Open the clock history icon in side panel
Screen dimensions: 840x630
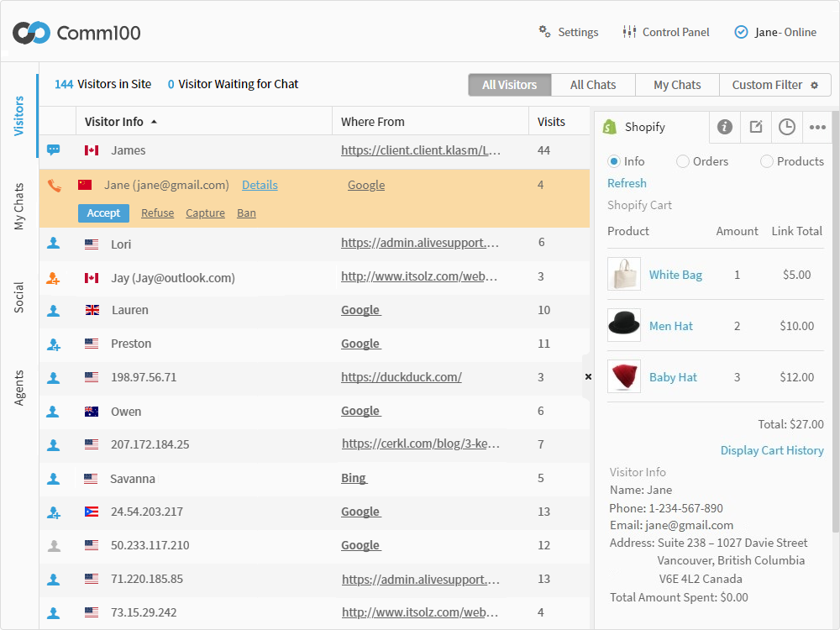787,127
